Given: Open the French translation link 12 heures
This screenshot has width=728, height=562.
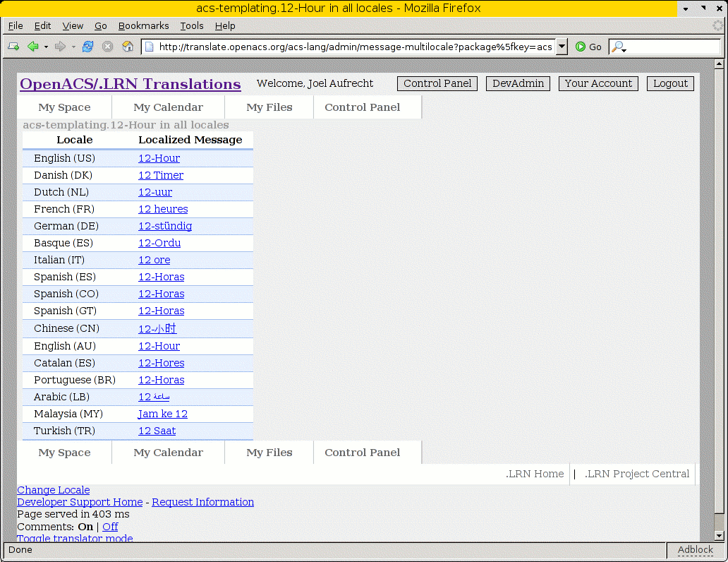Looking at the screenshot, I should coord(162,209).
